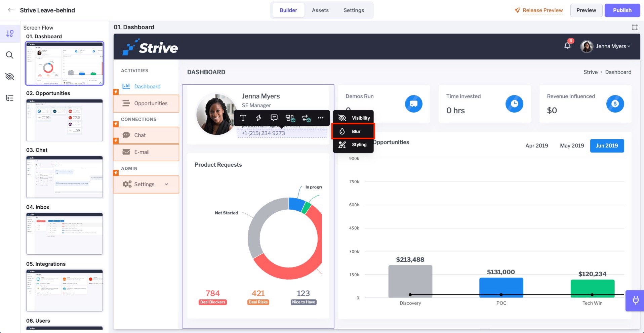
Task: Click the lightning badge on Chat item
Action: (116, 124)
